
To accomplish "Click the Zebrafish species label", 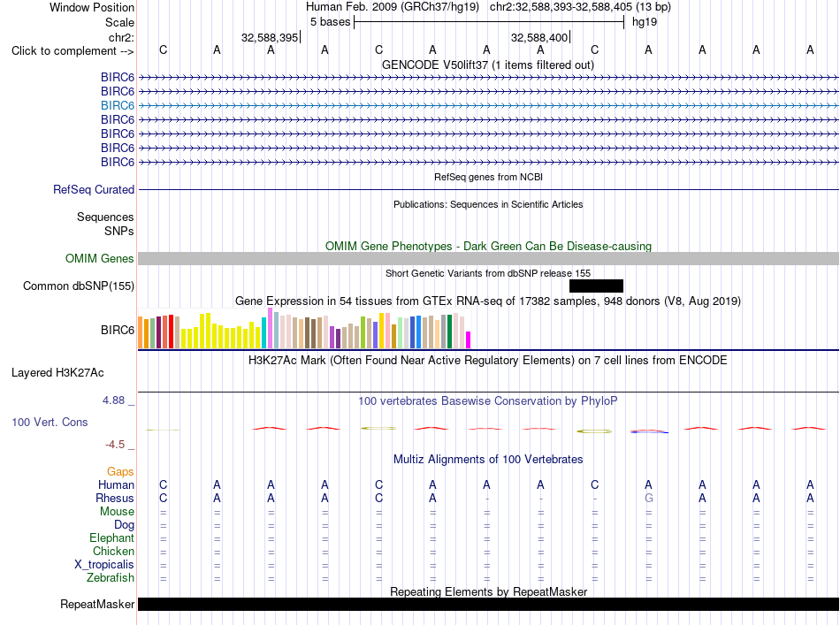I will click(111, 578).
